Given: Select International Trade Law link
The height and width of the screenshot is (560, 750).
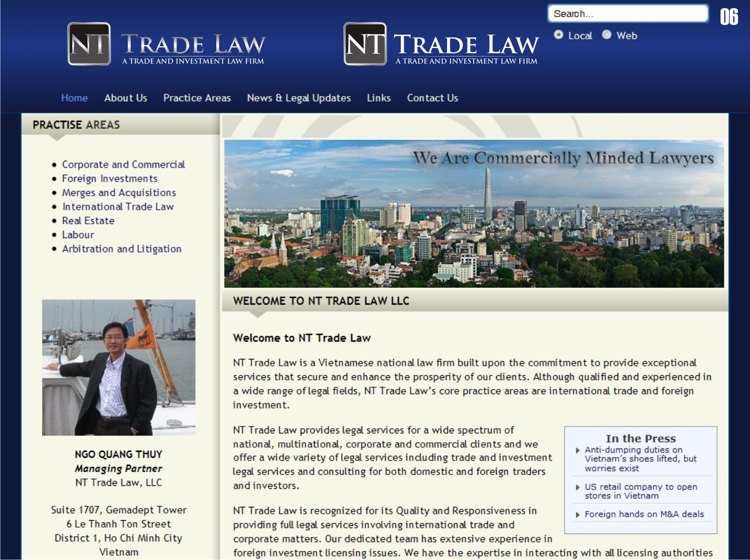Looking at the screenshot, I should click(x=118, y=207).
